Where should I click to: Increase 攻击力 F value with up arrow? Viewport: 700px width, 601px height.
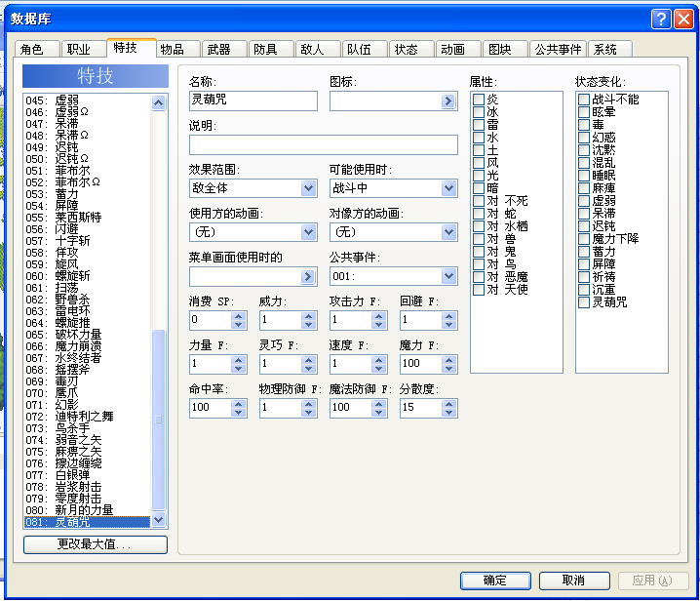point(378,316)
